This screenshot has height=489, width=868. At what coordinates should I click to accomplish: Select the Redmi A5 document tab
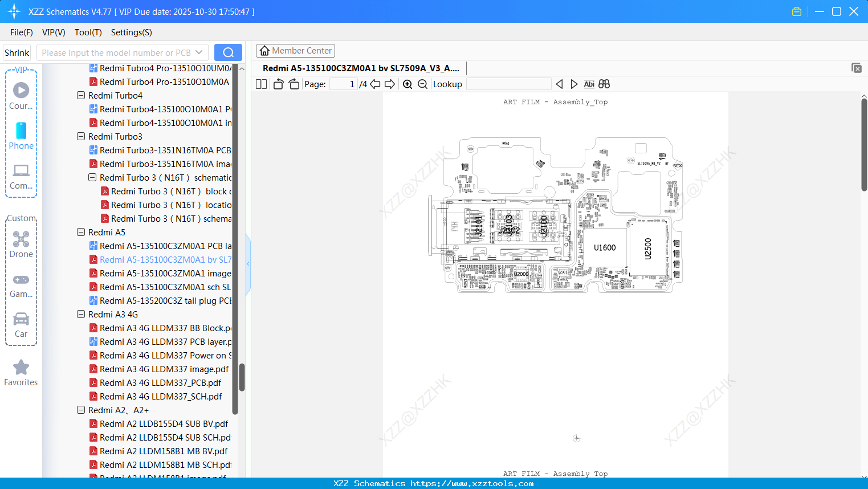361,68
